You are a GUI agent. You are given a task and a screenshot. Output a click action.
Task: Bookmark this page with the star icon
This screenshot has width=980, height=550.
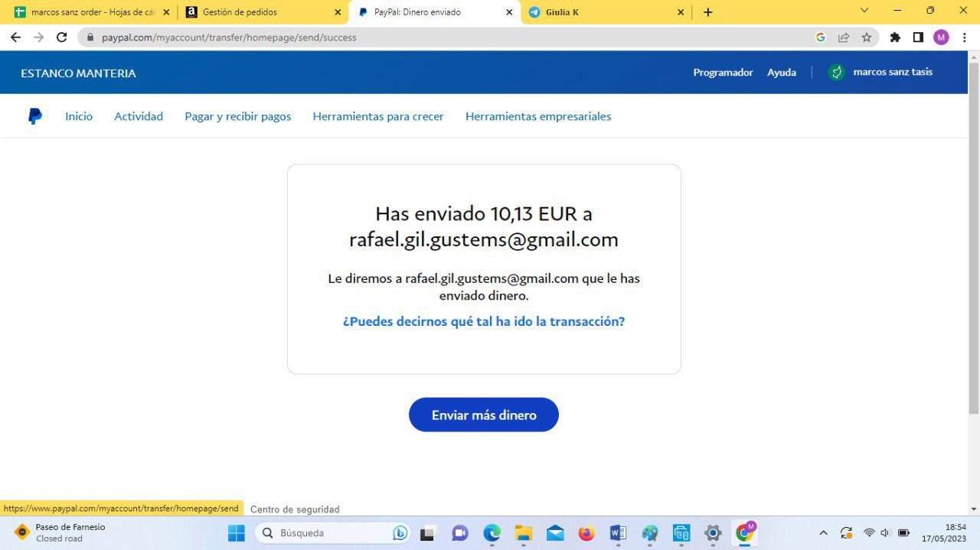pyautogui.click(x=866, y=37)
